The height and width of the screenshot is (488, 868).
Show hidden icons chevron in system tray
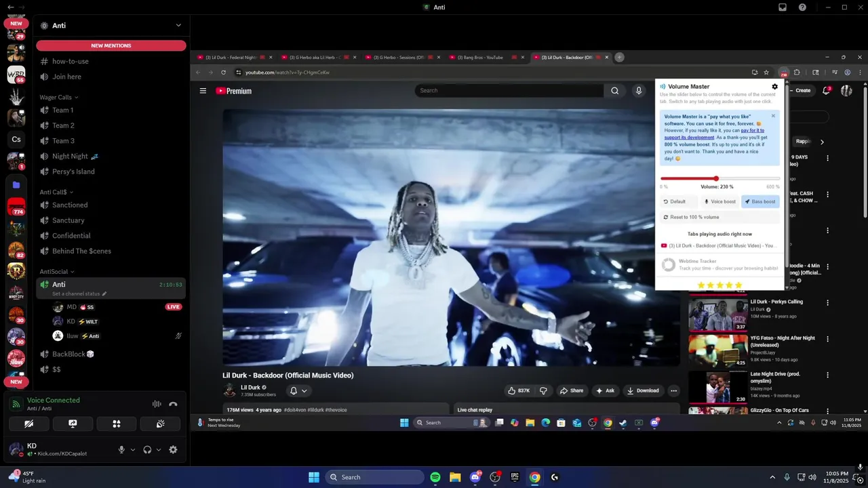coord(772,477)
